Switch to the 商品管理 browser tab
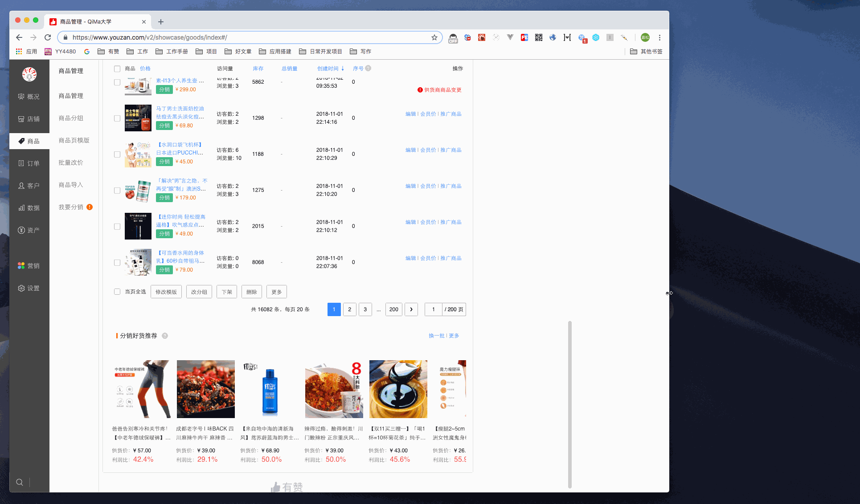This screenshot has width=860, height=504. click(x=95, y=21)
